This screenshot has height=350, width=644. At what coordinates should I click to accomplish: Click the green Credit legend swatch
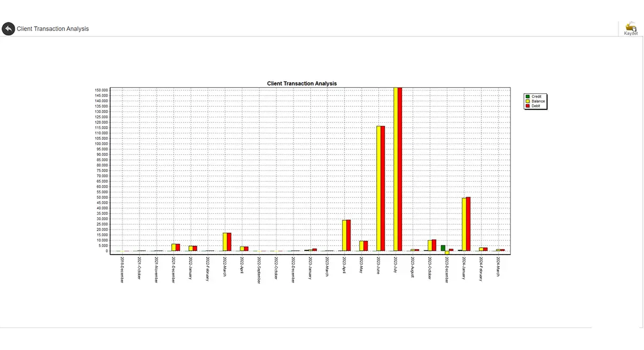[x=528, y=96]
